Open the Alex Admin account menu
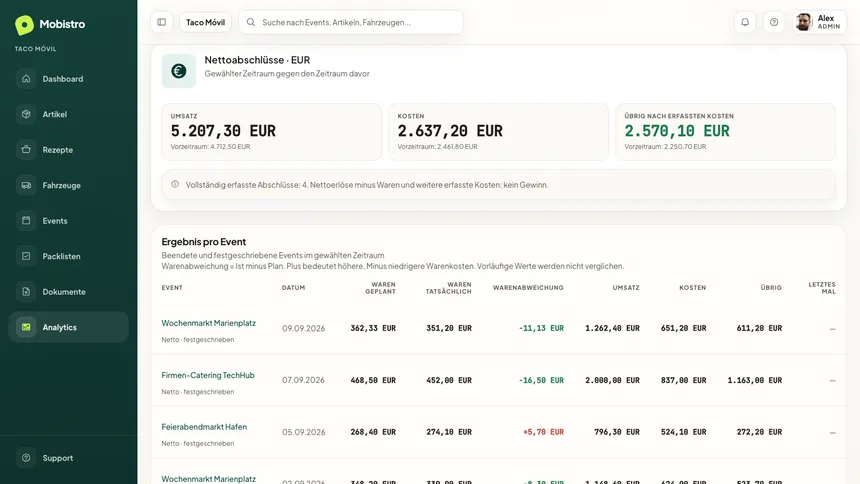 pos(819,22)
